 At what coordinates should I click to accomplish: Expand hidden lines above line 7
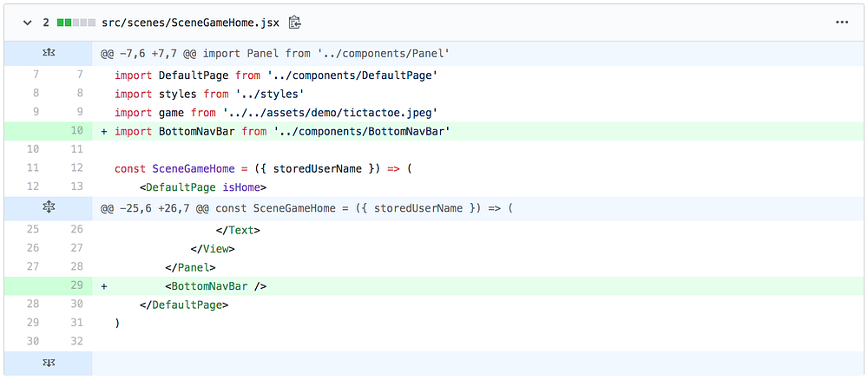pyautogui.click(x=48, y=54)
